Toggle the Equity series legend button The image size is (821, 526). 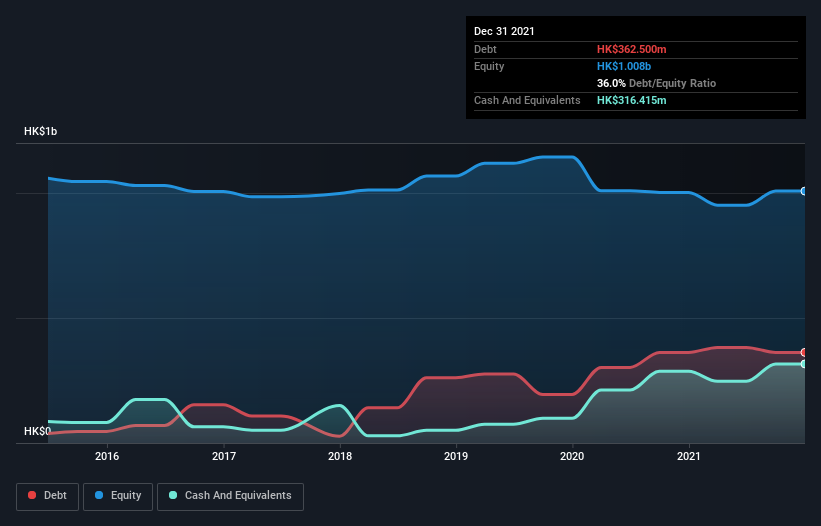[118, 496]
